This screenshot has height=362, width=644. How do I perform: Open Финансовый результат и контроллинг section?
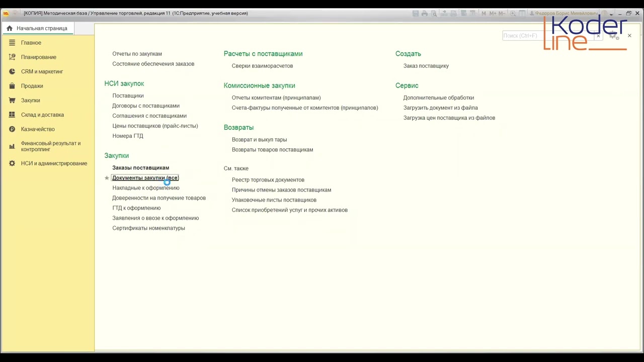[50, 146]
